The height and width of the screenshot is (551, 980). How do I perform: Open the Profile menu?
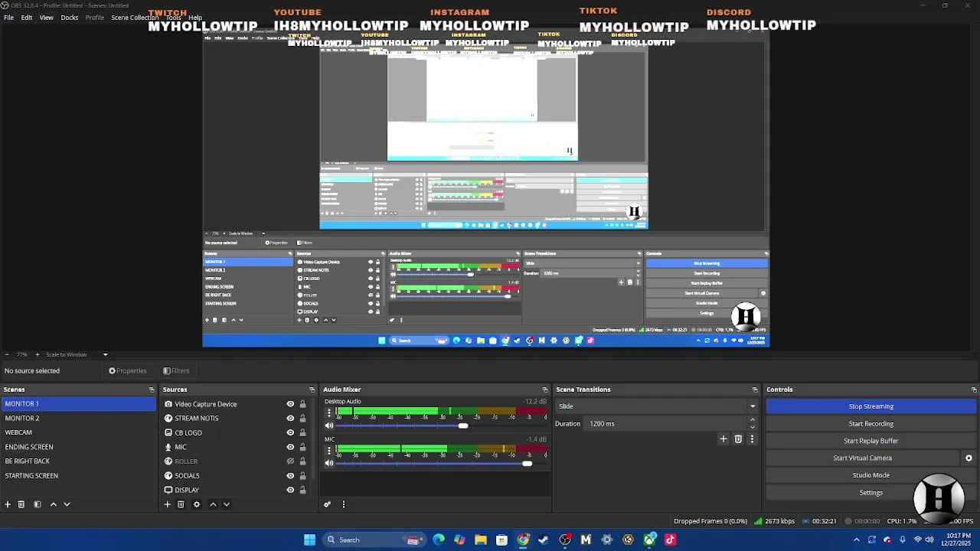point(95,18)
